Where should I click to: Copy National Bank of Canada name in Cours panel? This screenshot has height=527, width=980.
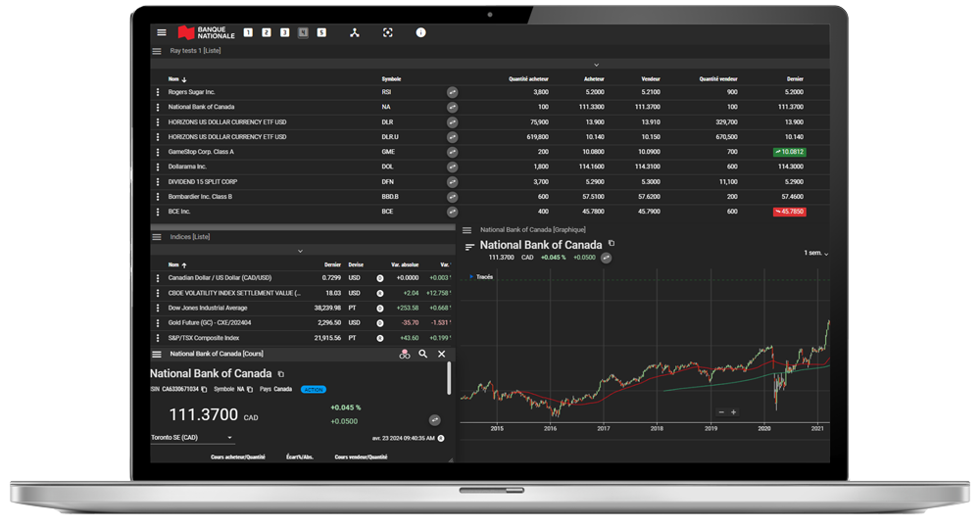pos(281,374)
